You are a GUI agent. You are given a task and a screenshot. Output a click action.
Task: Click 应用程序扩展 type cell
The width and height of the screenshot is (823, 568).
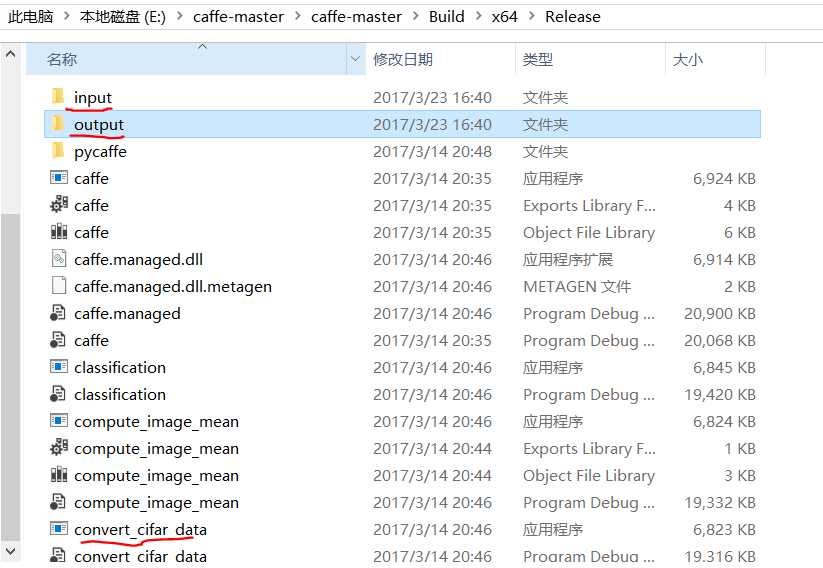(567, 259)
